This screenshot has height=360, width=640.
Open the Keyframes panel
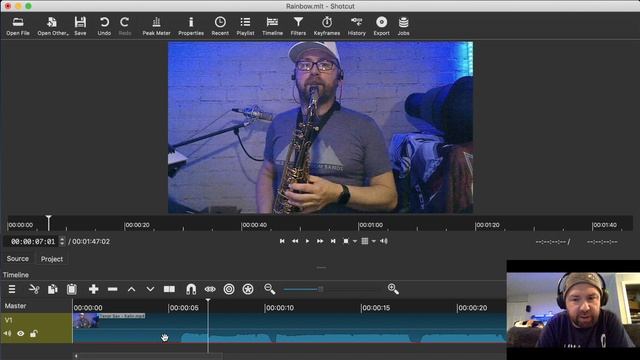pyautogui.click(x=327, y=26)
